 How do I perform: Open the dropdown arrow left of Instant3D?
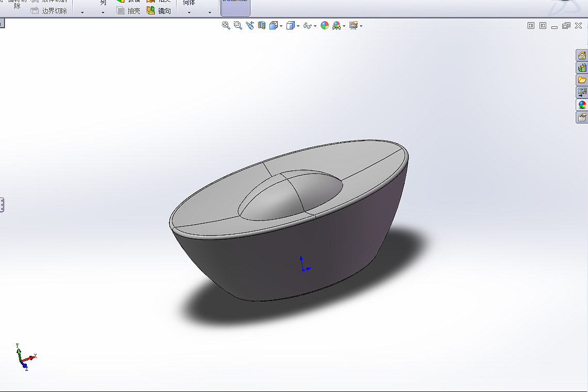click(x=210, y=13)
